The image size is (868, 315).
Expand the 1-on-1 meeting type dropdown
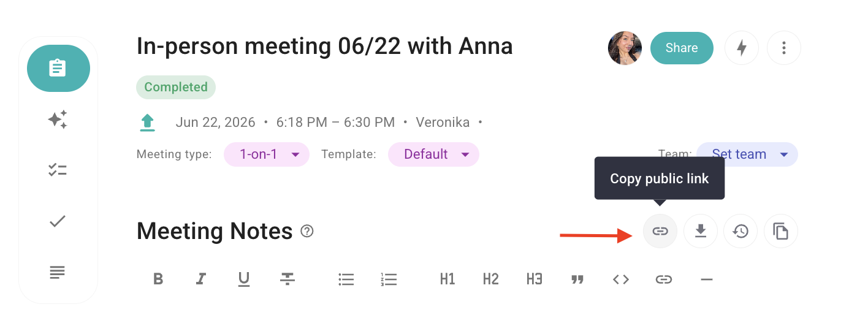click(x=267, y=154)
